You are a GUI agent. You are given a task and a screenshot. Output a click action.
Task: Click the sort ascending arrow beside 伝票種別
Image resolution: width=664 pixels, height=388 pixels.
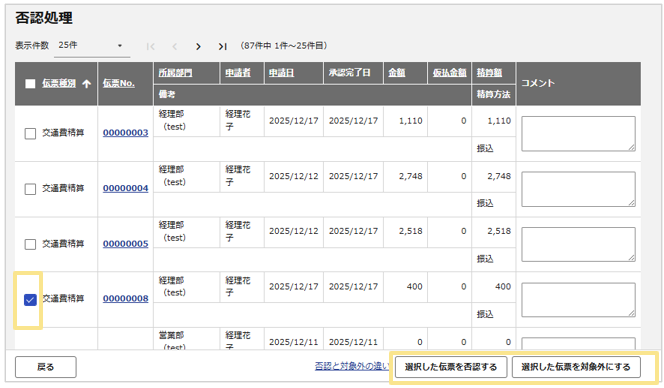[x=86, y=83]
